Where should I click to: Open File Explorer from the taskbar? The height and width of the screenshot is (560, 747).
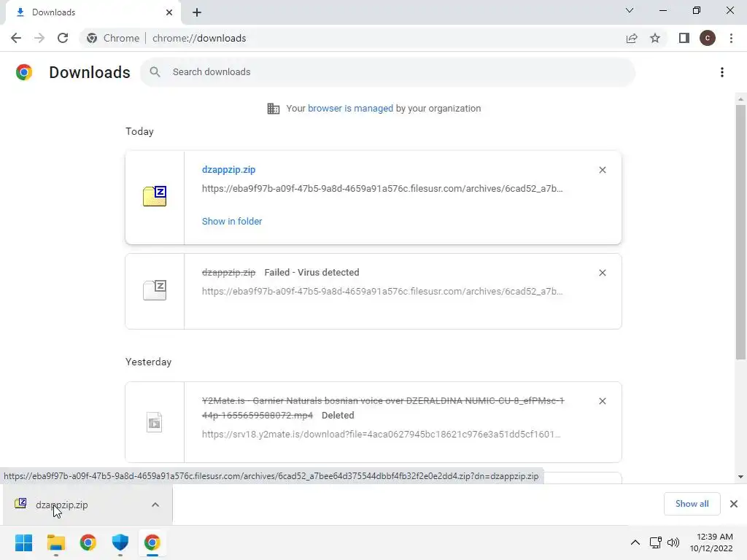coord(55,542)
